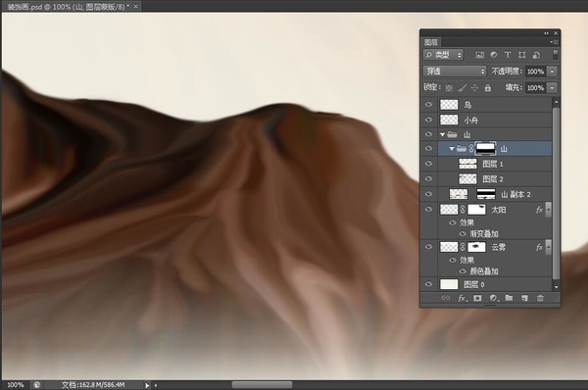Click layers list scroll down arrow
Viewport: 588px width, 390px height.
coord(556,287)
